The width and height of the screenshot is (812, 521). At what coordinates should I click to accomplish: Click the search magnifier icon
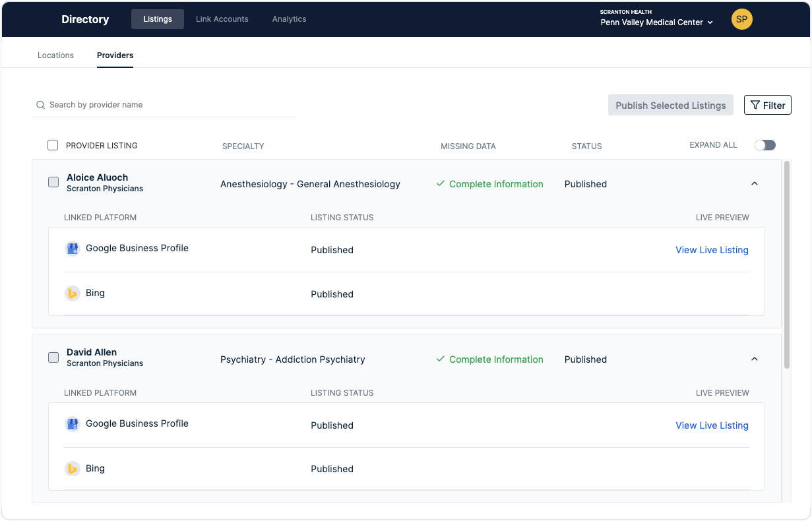(41, 105)
